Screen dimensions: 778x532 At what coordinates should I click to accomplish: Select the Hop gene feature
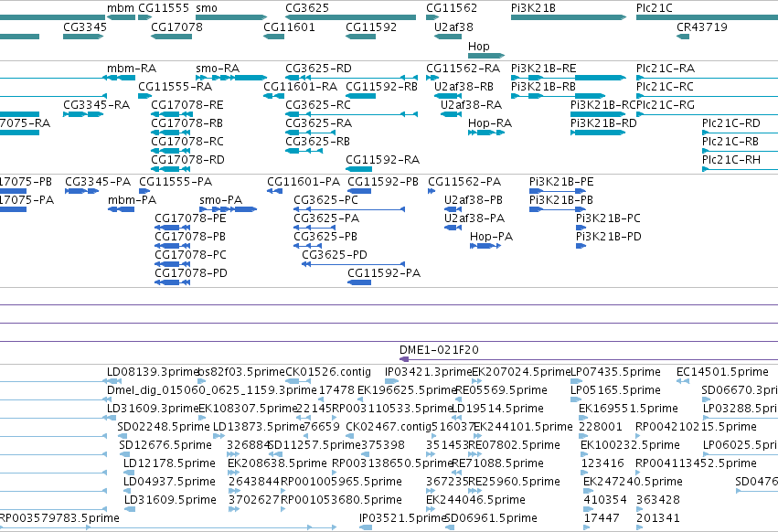click(486, 56)
